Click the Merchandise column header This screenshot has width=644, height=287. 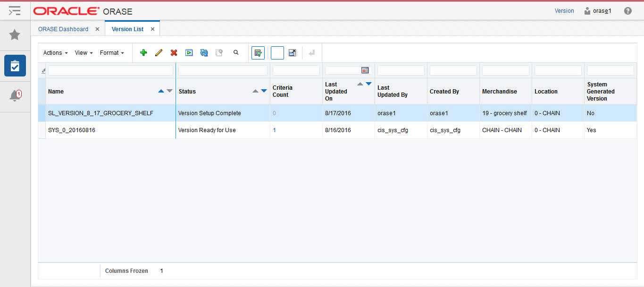pos(506,91)
